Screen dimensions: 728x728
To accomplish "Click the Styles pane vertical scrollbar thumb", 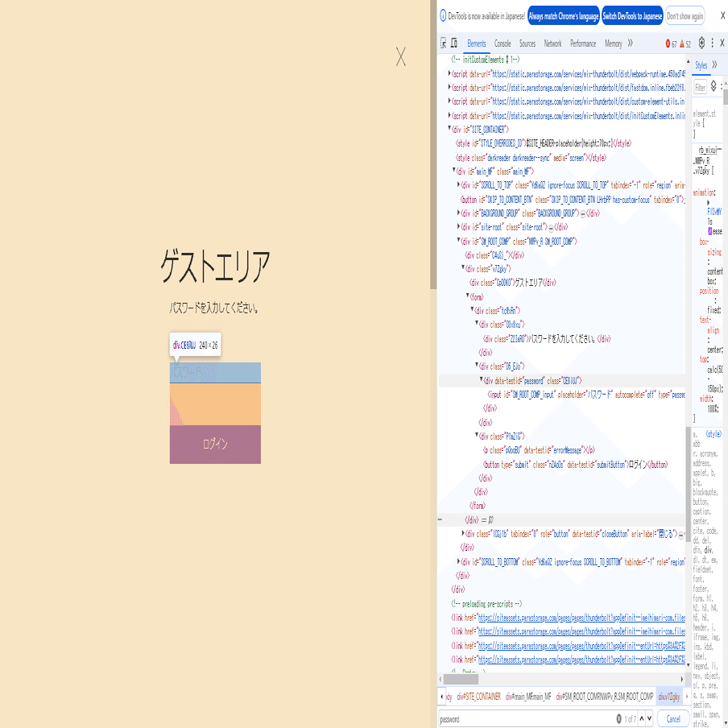I will (726, 97).
